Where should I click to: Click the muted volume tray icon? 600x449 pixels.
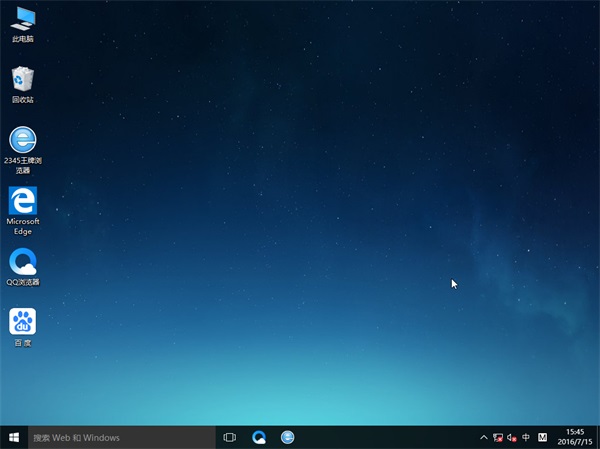coord(512,437)
